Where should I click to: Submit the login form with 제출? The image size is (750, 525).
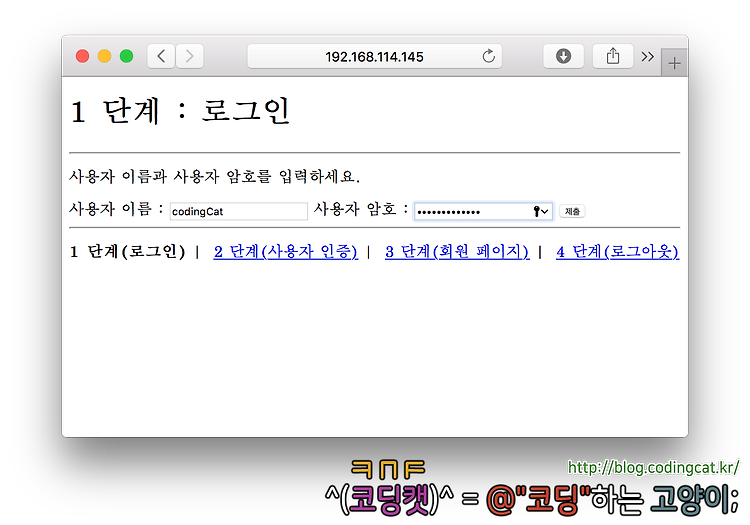coord(572,211)
